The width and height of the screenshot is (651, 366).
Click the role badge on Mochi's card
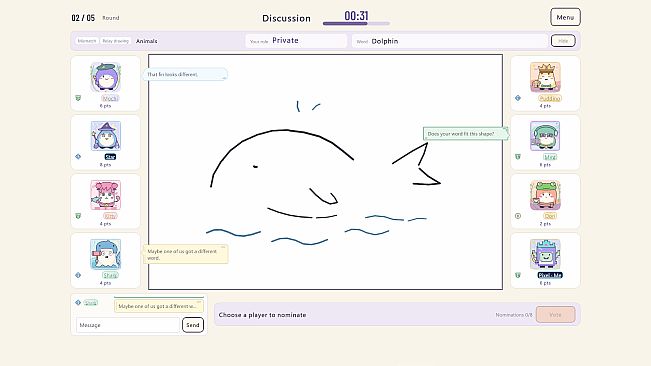click(78, 98)
